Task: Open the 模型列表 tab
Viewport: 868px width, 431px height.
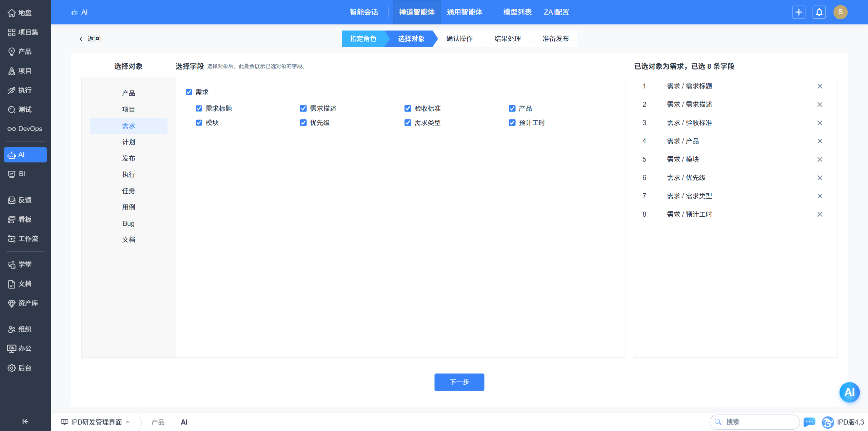Action: [x=517, y=12]
